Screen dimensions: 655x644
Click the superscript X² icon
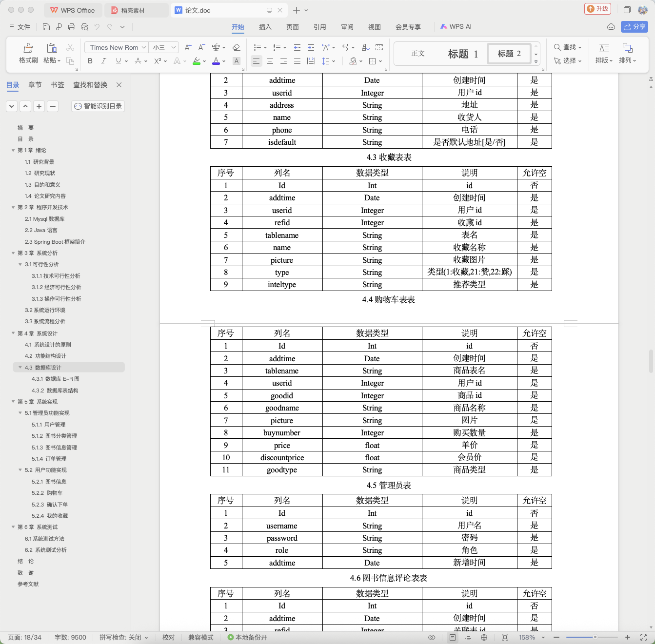coord(158,61)
